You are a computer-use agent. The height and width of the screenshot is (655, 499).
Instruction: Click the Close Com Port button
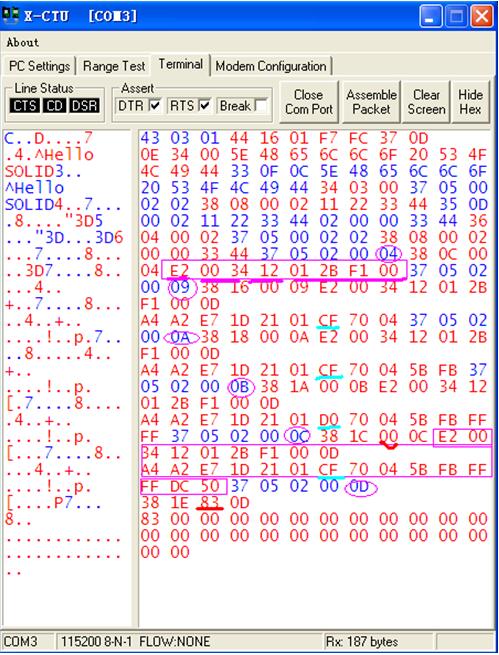(309, 102)
